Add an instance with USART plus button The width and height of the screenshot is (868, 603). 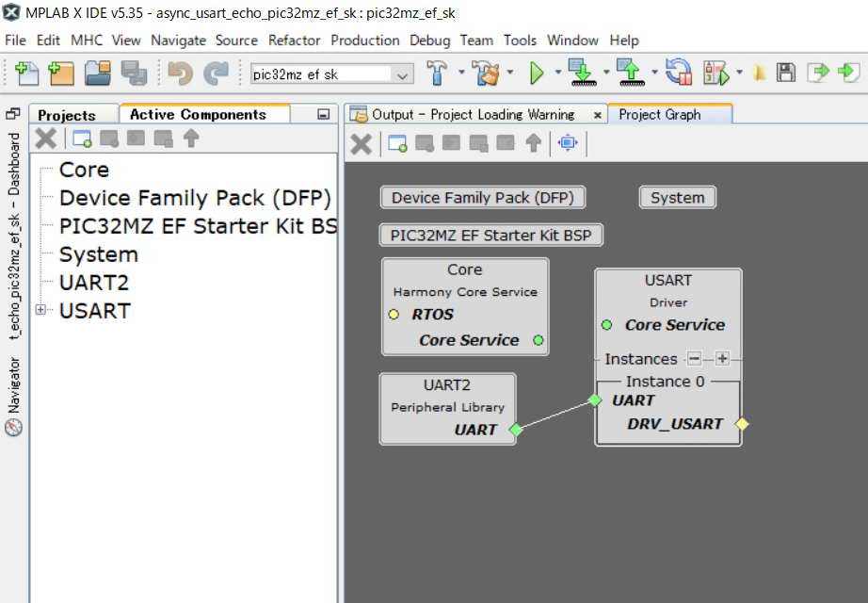pos(722,358)
